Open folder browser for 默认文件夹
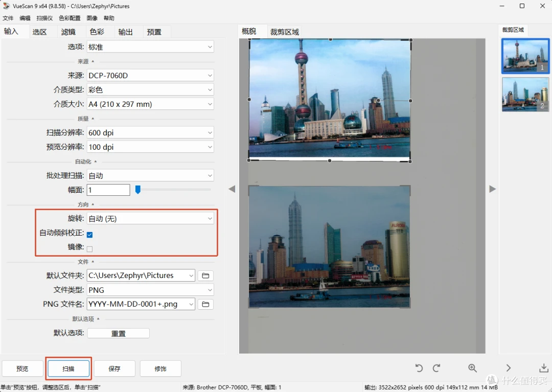Screen dimensions: 552x392 pos(205,275)
